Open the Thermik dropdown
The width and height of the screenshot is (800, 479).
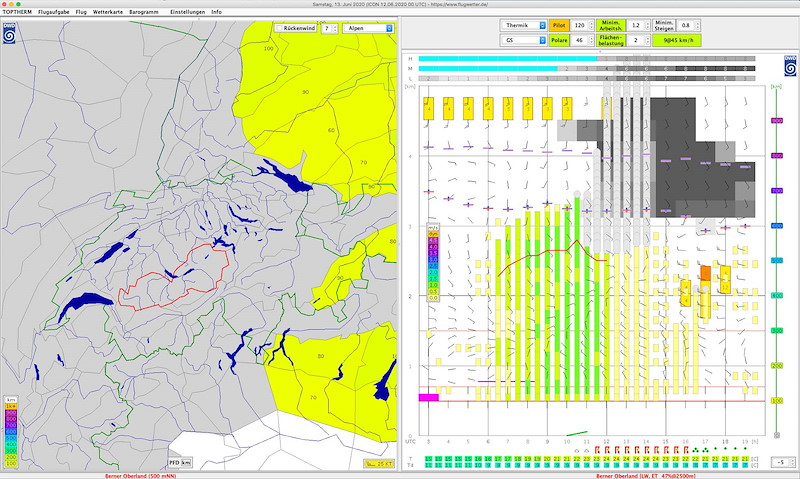(523, 25)
